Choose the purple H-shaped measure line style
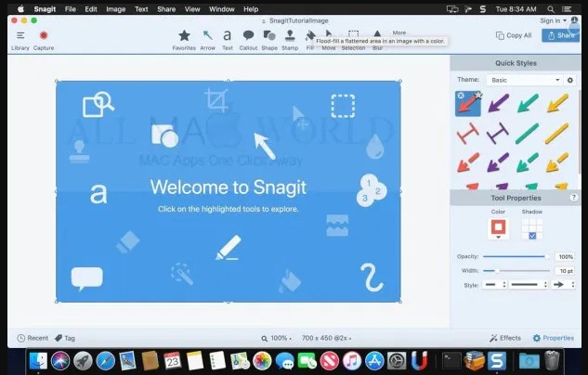Screen dimensions: 588x375 pyautogui.click(x=498, y=133)
